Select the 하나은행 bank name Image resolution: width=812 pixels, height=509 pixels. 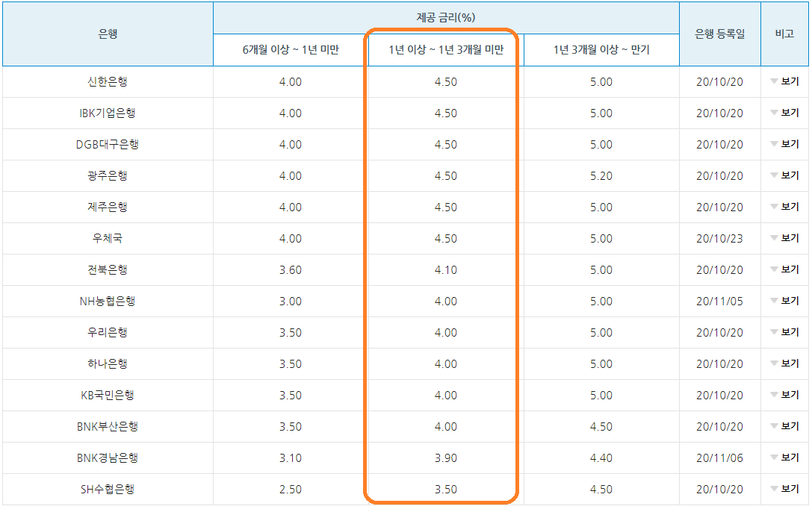(x=108, y=363)
